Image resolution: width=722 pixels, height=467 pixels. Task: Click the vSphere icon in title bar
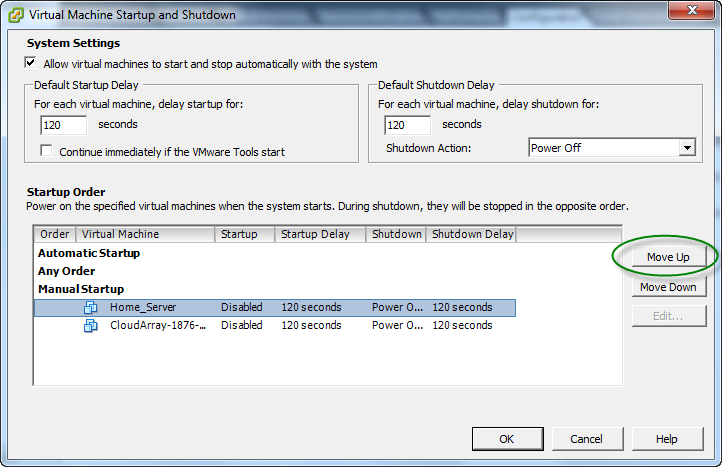(14, 15)
